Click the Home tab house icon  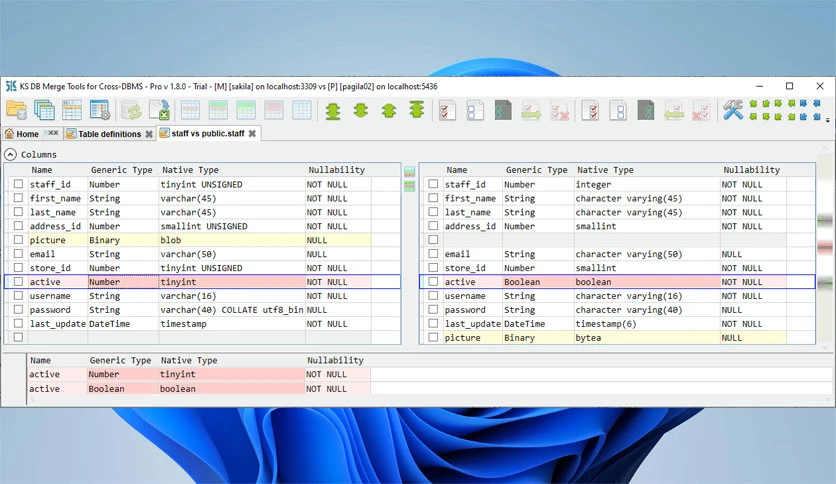point(9,133)
